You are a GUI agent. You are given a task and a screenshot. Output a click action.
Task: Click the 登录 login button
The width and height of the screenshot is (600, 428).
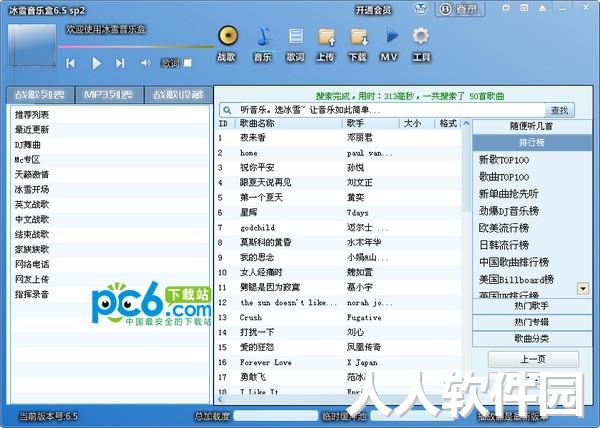(x=460, y=9)
